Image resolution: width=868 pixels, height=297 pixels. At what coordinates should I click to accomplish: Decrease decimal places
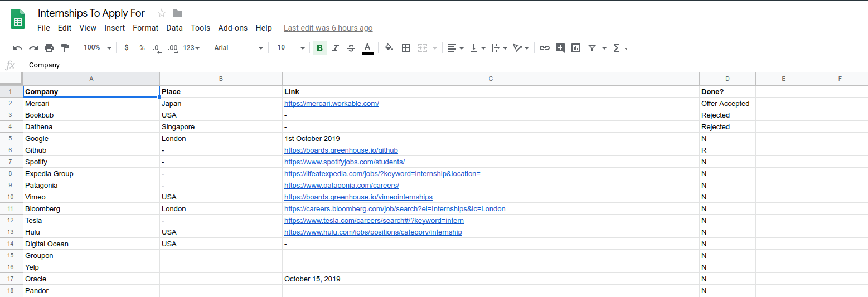(x=157, y=48)
